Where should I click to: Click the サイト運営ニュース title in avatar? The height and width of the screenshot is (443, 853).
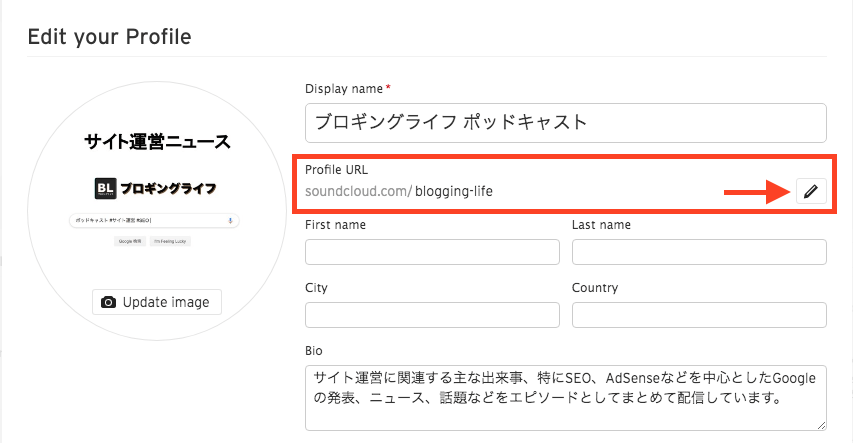click(157, 142)
